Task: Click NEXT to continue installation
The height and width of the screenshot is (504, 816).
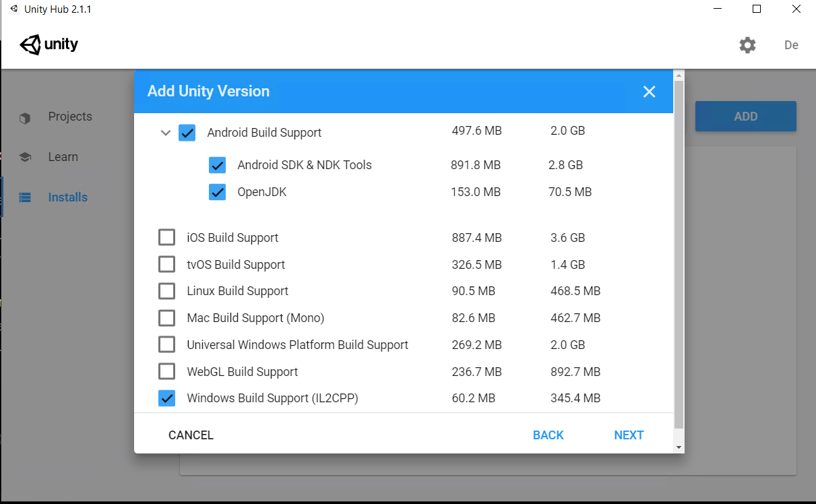Action: [629, 435]
